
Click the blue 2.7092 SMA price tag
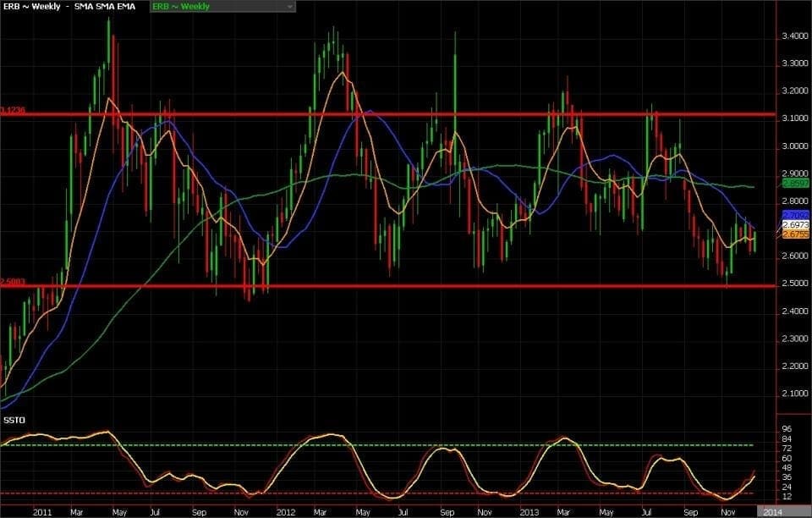796,215
